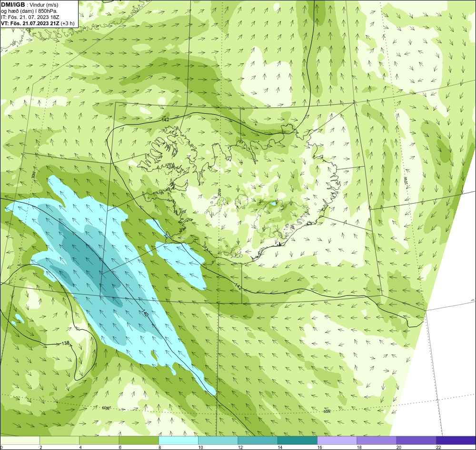Click the legend value 10

click(201, 447)
